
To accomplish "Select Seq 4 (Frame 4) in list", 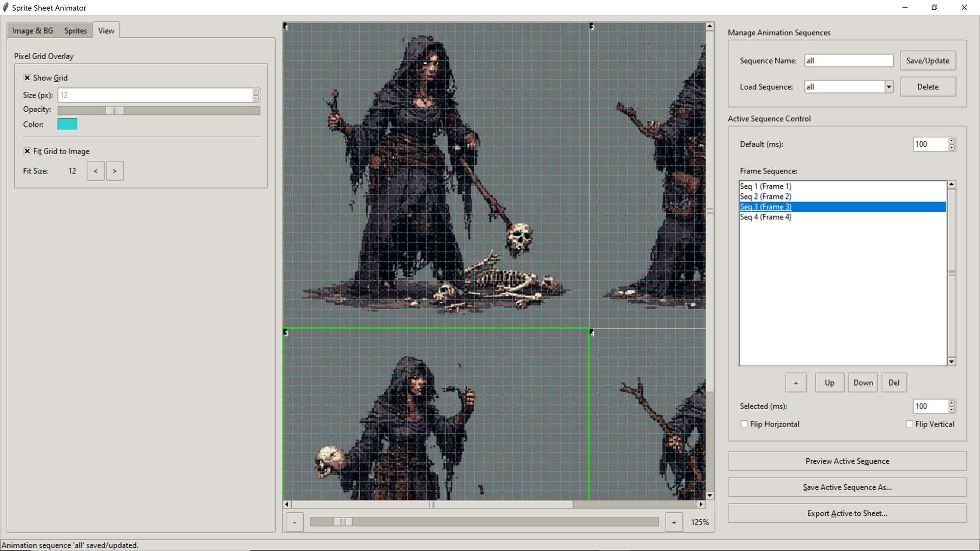I will (x=843, y=217).
